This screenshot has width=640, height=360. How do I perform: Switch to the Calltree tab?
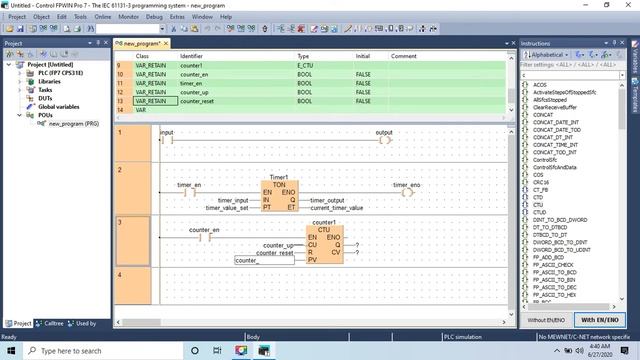pos(49,323)
